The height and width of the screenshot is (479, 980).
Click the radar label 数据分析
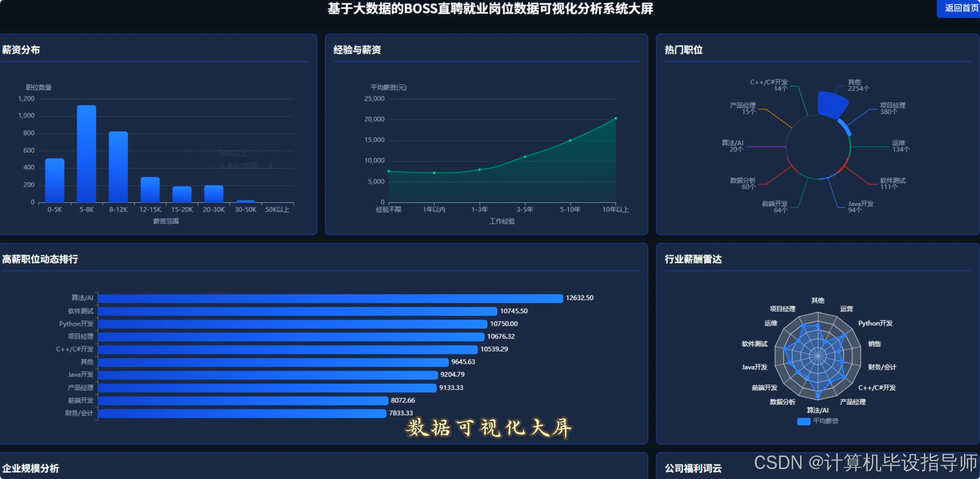tap(782, 402)
